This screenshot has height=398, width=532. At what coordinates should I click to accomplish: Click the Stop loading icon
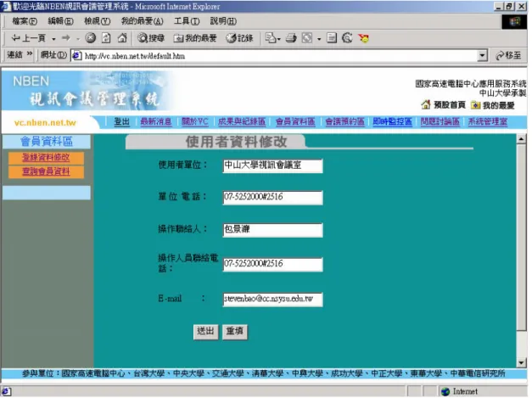[x=90, y=38]
